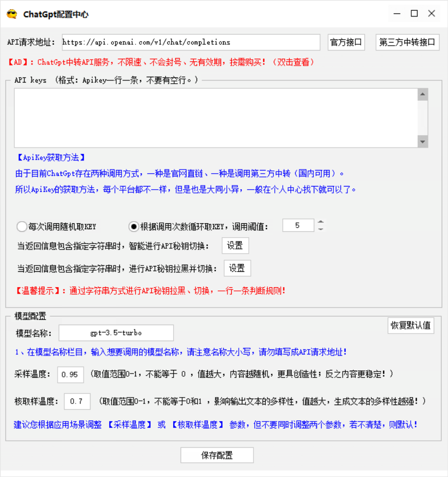Viewport: 448px width, 477px height.
Task: Click the 模型名称 input field
Action: [116, 333]
